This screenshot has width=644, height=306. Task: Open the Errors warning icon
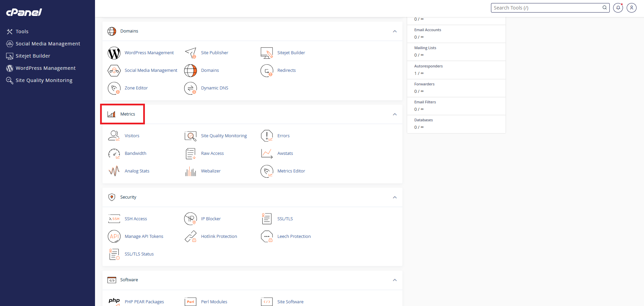coord(267,136)
